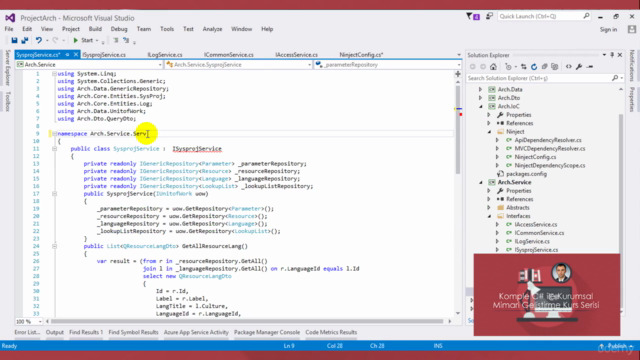Switch to ILogService.cs tab
Image resolution: width=640 pixels, height=360 pixels.
coord(165,55)
